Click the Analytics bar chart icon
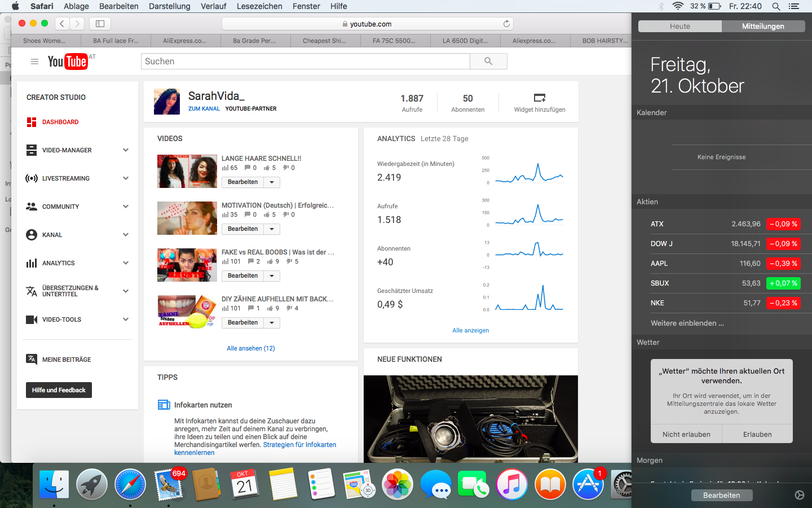812x508 pixels. tap(32, 263)
